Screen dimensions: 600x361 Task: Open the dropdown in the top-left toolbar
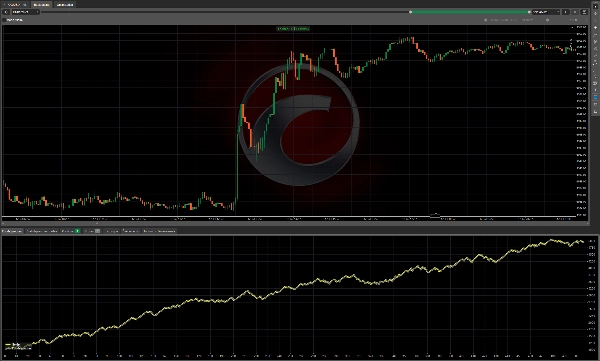[x=25, y=12]
